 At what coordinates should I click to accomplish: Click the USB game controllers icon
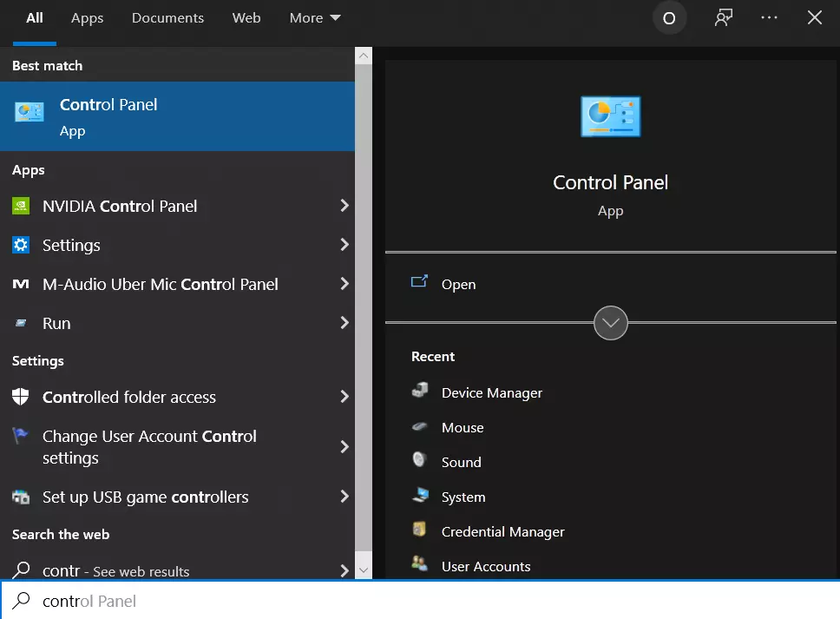[21, 497]
